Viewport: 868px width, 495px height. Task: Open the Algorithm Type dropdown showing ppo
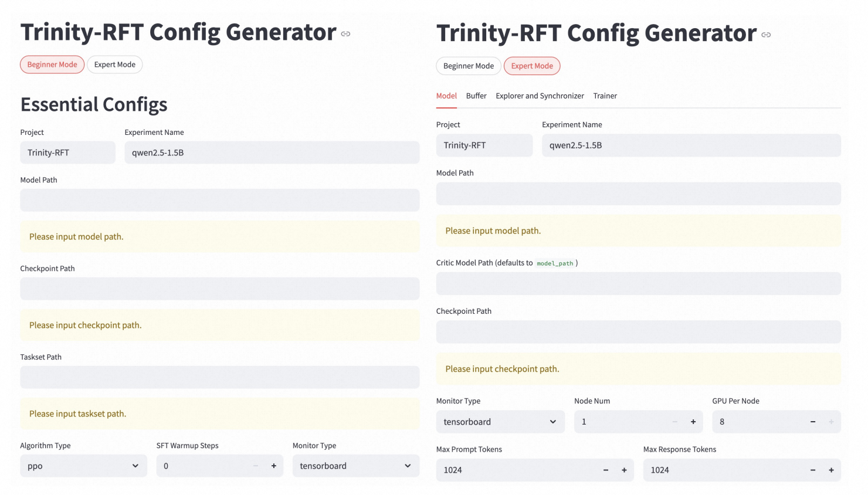83,466
